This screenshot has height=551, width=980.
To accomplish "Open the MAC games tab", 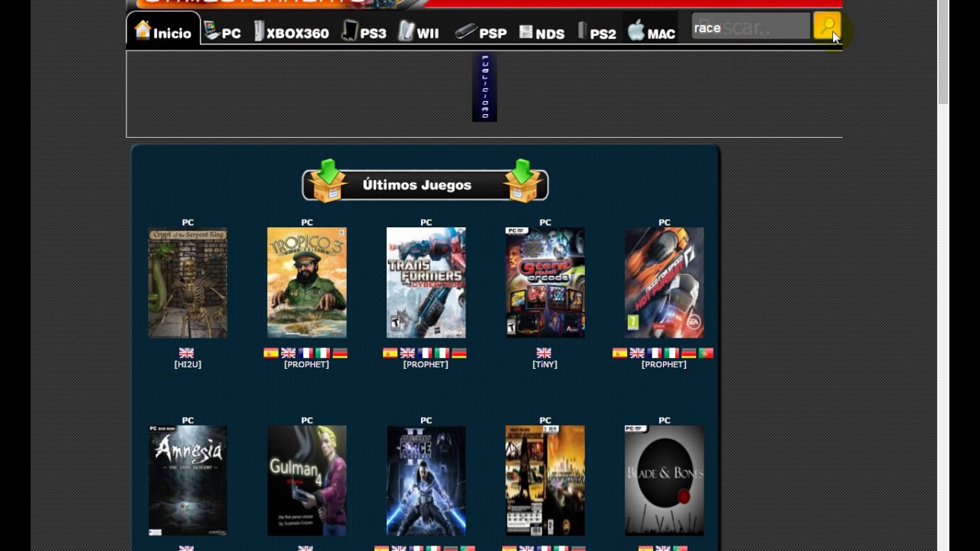I will click(x=652, y=32).
